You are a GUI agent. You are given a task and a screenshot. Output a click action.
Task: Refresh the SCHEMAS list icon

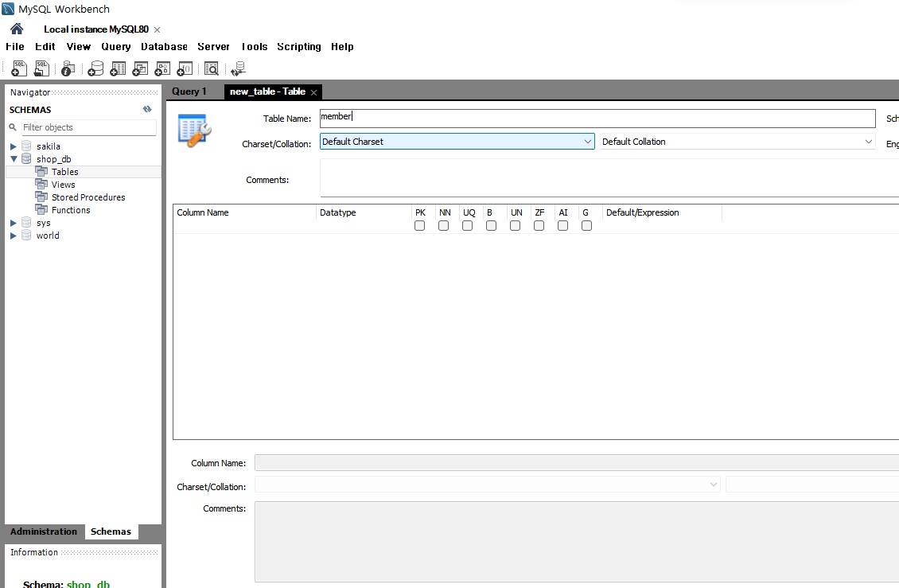pyautogui.click(x=147, y=109)
